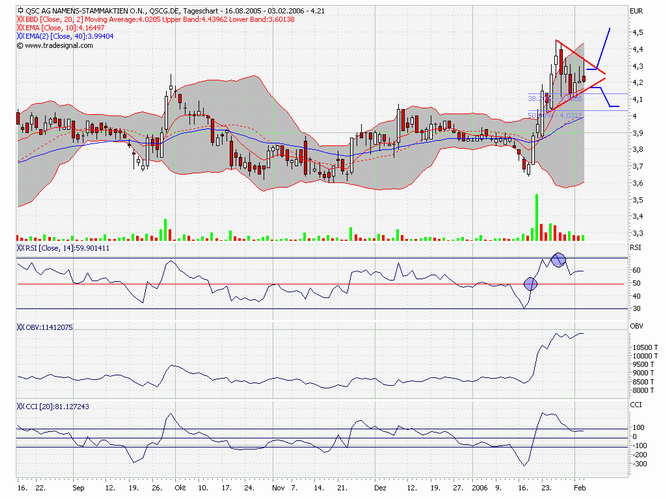Click the 'Sep' month label on the time axis
The image size is (666, 499).
[x=78, y=488]
